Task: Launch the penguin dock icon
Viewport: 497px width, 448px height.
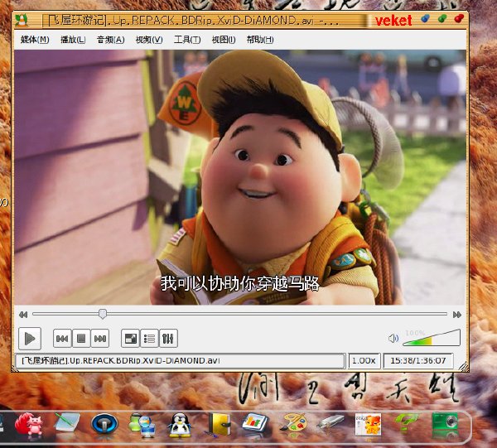Action: 180,425
